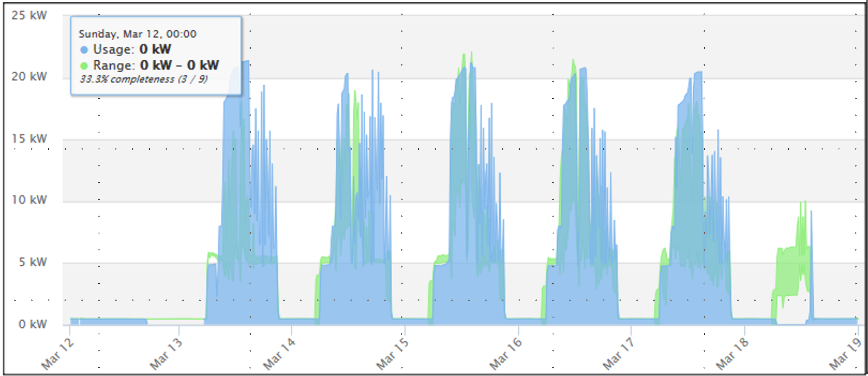Click the Mar 13 x-axis label
The image size is (868, 376).
[166, 353]
